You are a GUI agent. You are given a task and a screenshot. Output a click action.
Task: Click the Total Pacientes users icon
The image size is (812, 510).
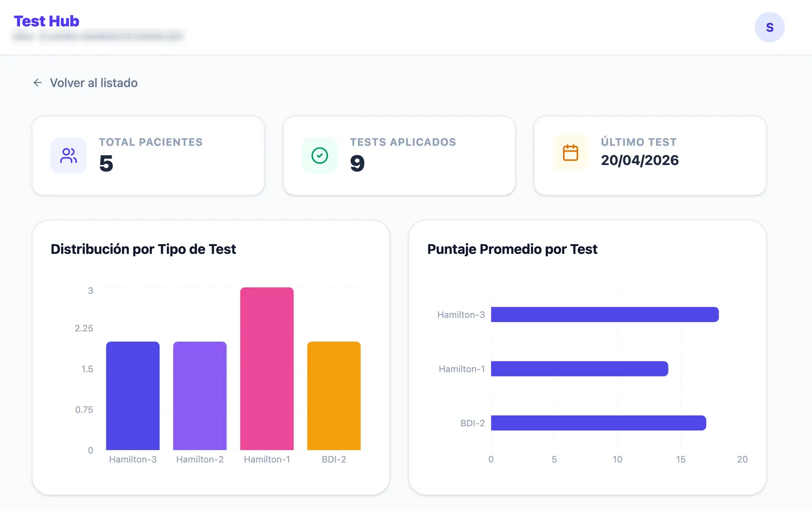(69, 155)
